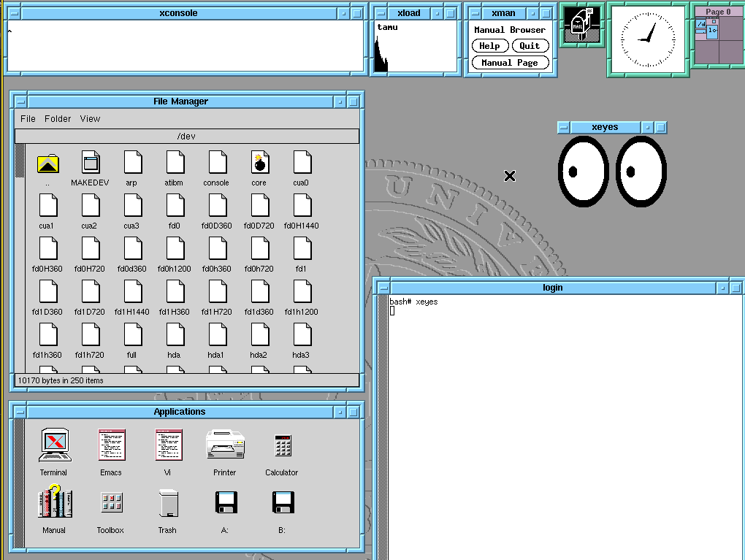Open the xman window menu button
Screen dimensions: 745x560
tap(475, 13)
